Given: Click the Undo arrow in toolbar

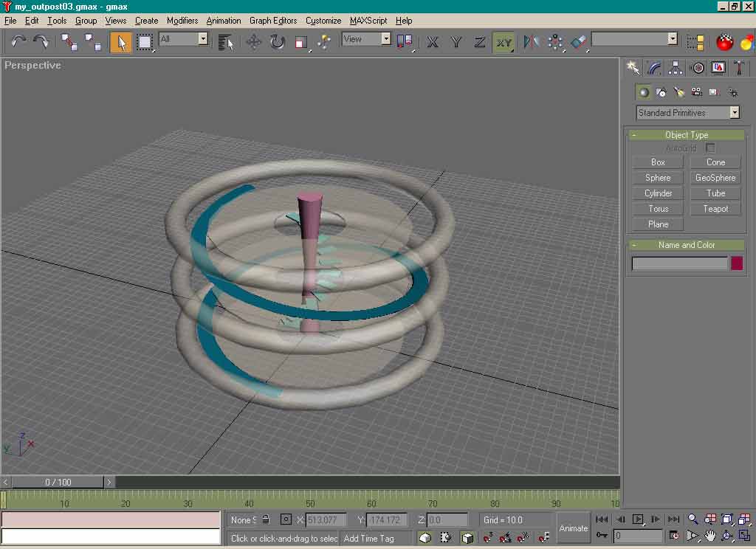Looking at the screenshot, I should point(18,42).
